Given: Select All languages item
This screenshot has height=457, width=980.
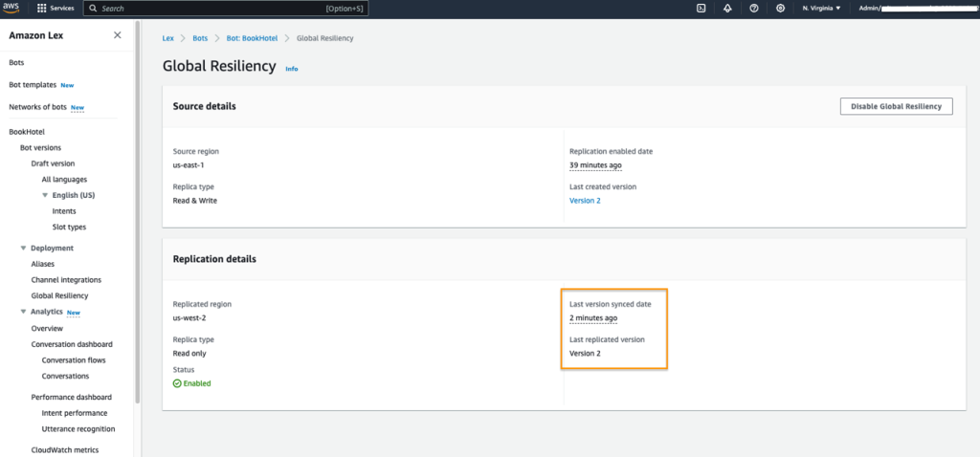Looking at the screenshot, I should tap(64, 179).
